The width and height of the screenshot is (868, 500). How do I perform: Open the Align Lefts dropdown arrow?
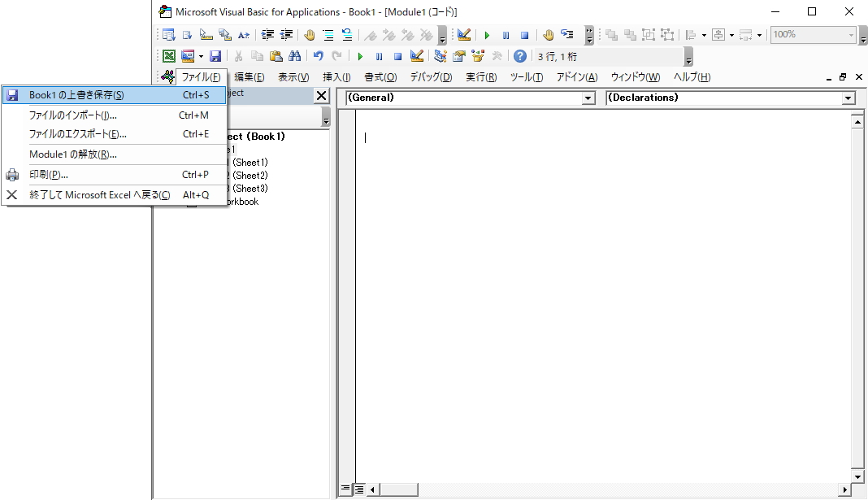704,35
